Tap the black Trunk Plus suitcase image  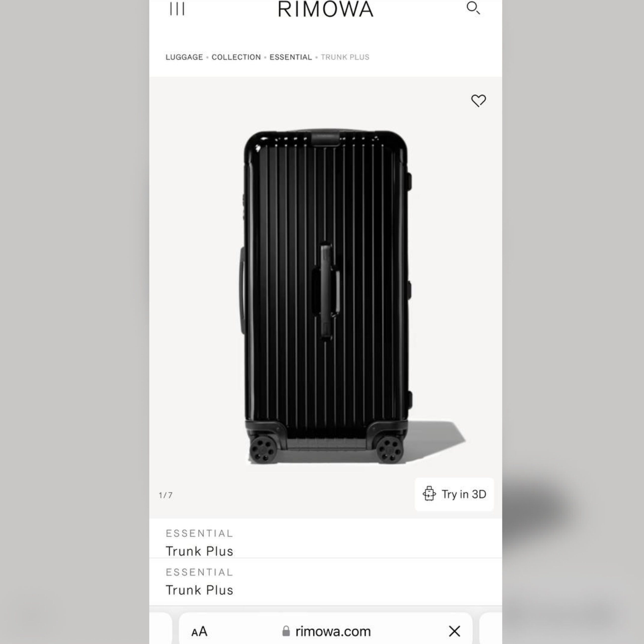(x=326, y=297)
